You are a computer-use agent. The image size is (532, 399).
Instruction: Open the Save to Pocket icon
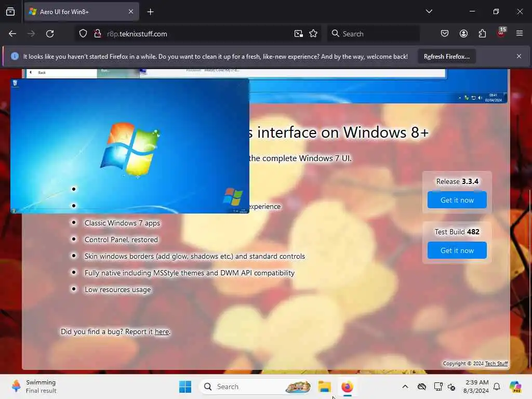click(445, 33)
